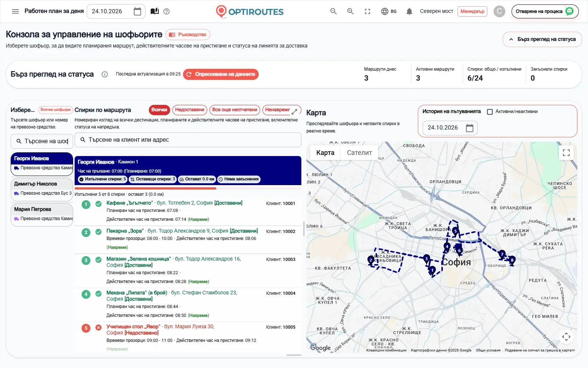Switch map to Сателит view

point(359,153)
